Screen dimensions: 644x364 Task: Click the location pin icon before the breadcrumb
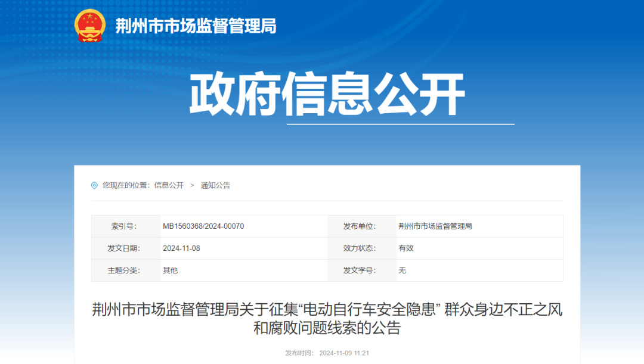click(x=94, y=185)
